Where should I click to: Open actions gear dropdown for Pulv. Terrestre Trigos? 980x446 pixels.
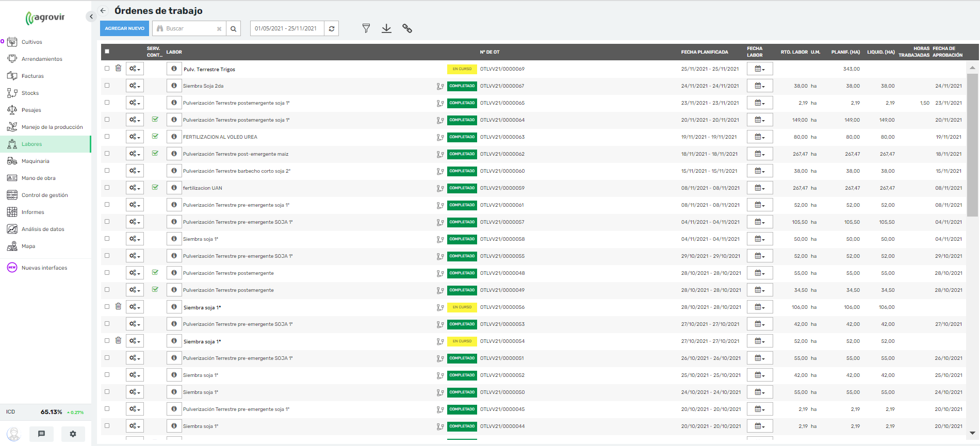tap(135, 69)
